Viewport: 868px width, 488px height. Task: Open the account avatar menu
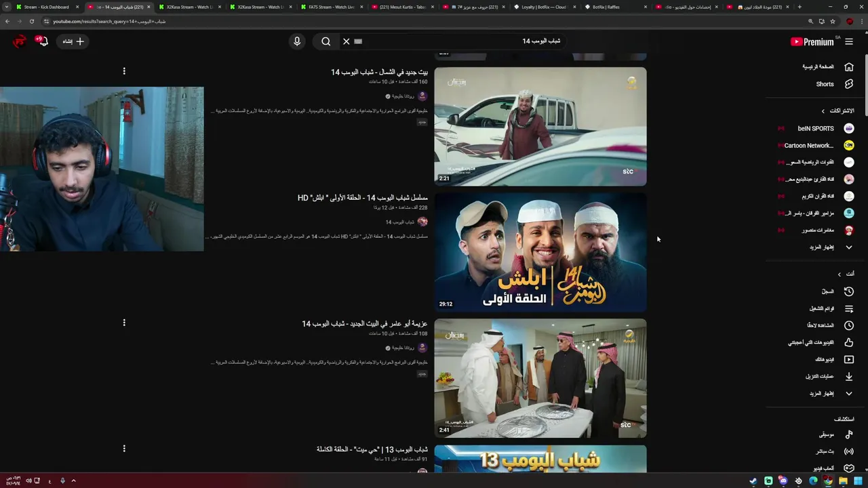[x=19, y=41]
